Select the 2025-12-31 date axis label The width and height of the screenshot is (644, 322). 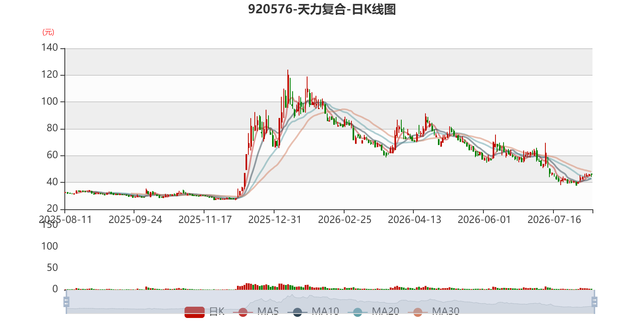(x=275, y=220)
